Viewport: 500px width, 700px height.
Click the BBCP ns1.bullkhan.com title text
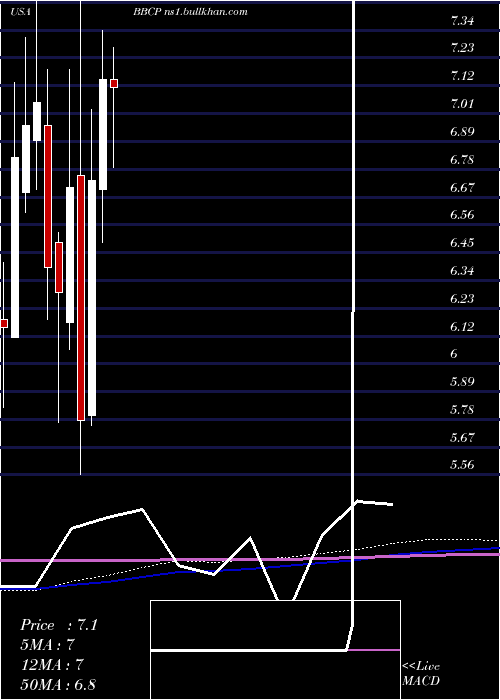(190, 12)
